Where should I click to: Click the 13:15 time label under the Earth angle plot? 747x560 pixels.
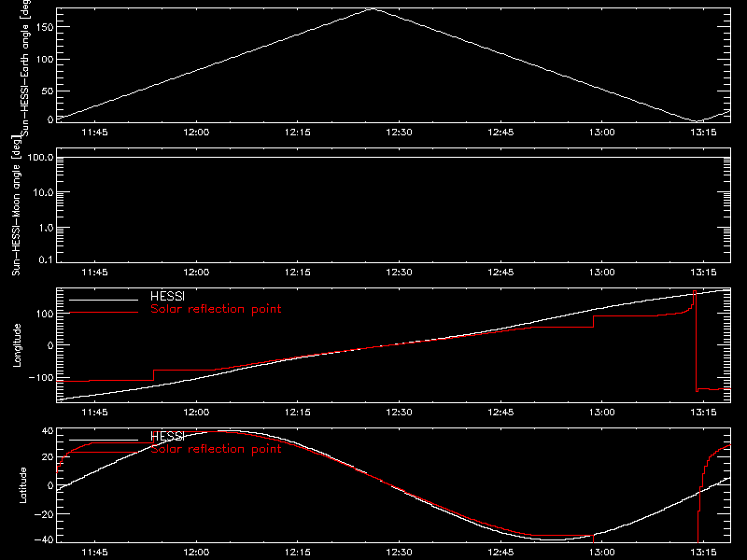(x=704, y=132)
